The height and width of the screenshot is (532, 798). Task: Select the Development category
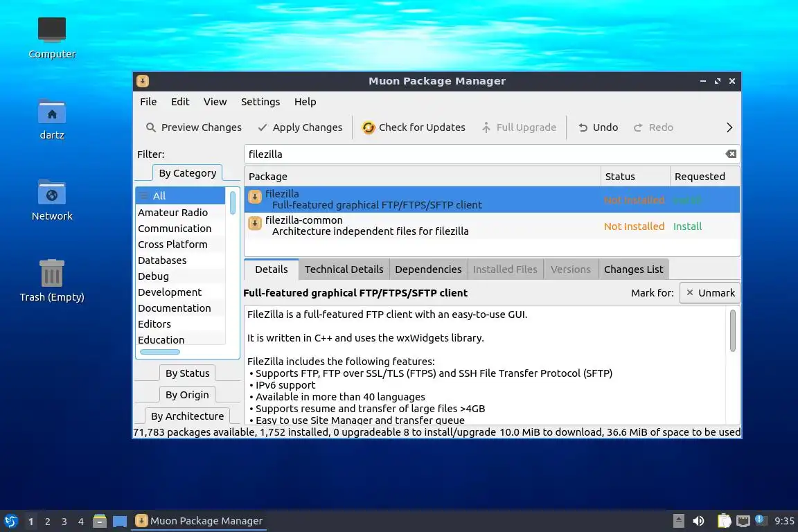180,292
